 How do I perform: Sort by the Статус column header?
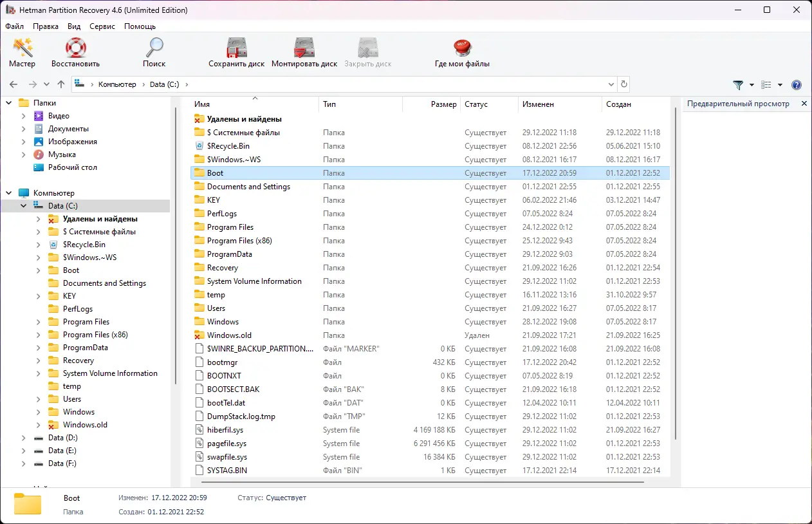tap(489, 104)
